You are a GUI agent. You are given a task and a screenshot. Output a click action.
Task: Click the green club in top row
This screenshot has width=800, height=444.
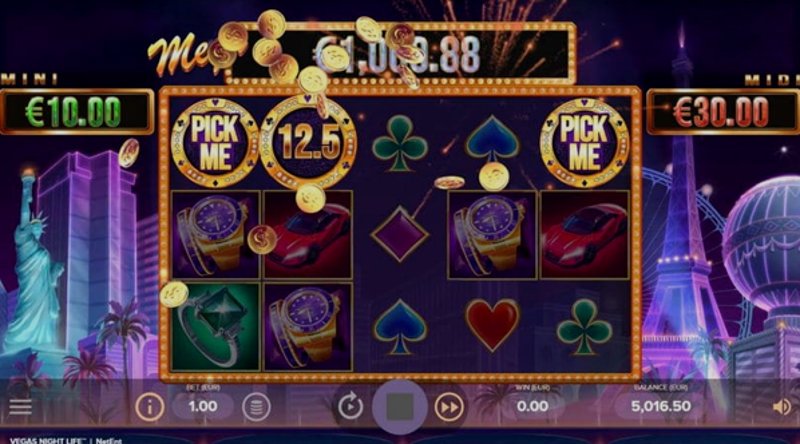(x=399, y=143)
